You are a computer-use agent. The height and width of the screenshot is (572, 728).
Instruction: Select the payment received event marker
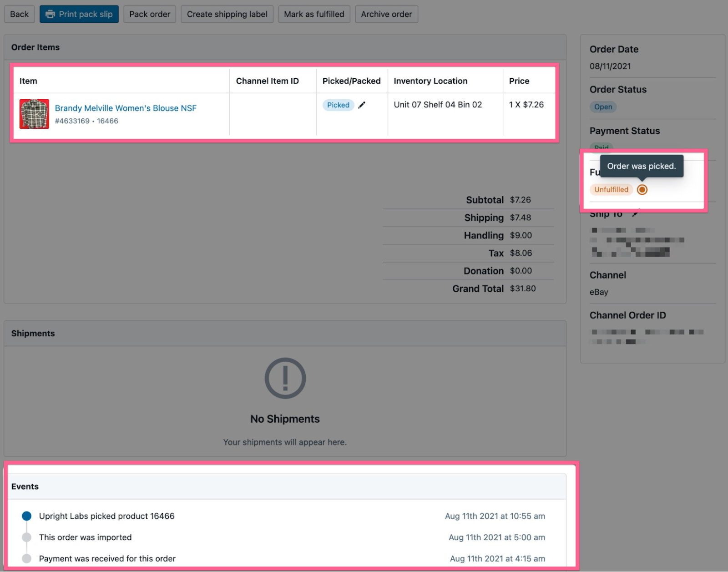[27, 558]
